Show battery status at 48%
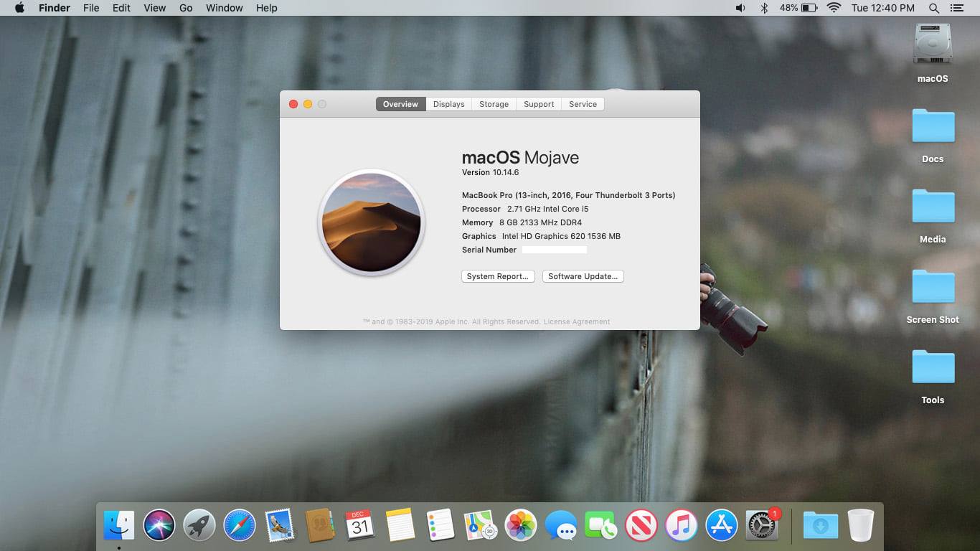Image resolution: width=980 pixels, height=551 pixels. (x=798, y=8)
